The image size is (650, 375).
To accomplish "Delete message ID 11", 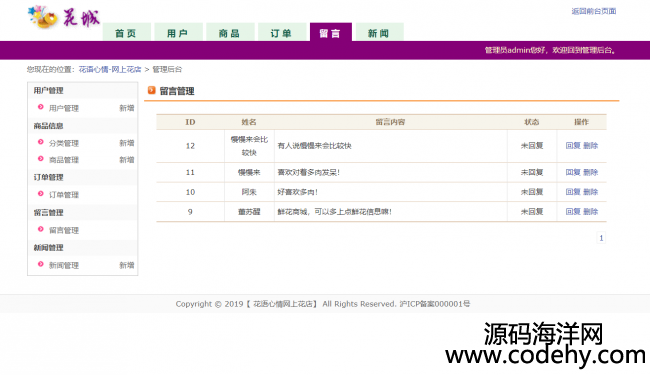I will 591,172.
